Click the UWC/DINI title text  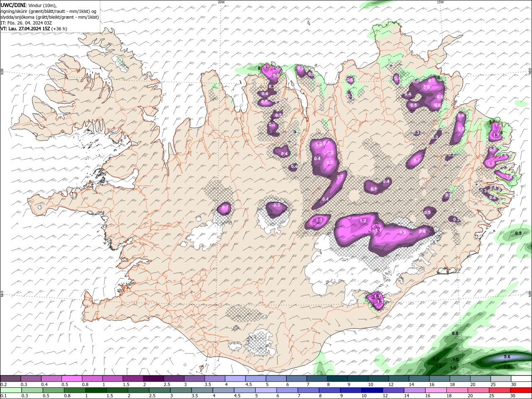coord(13,5)
